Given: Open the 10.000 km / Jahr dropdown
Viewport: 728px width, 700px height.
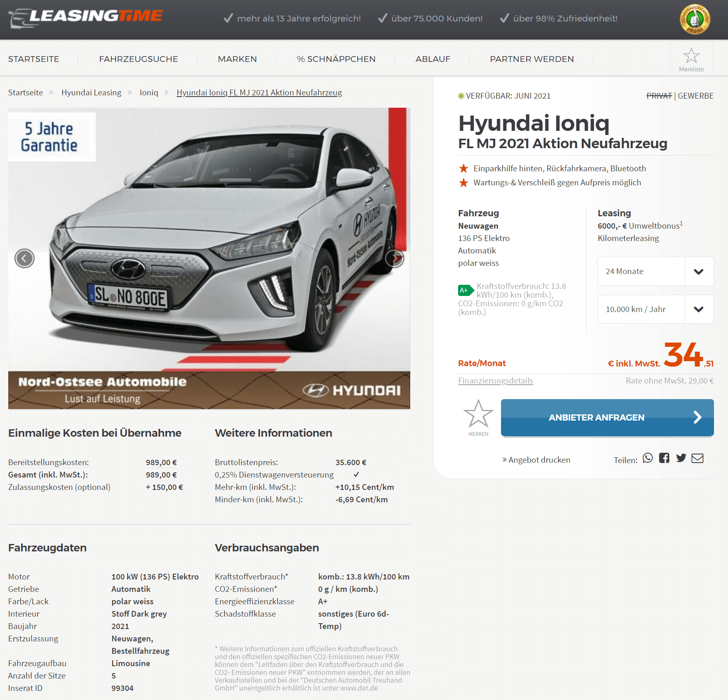Looking at the screenshot, I should point(655,309).
